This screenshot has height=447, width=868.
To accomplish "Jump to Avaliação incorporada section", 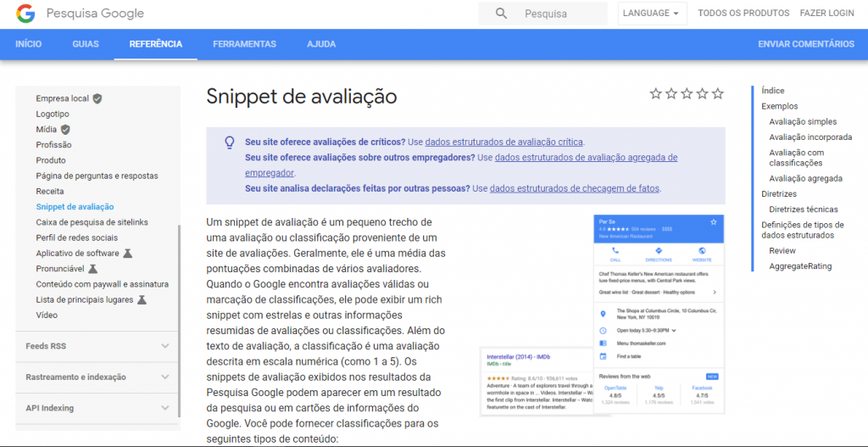I will pyautogui.click(x=810, y=137).
